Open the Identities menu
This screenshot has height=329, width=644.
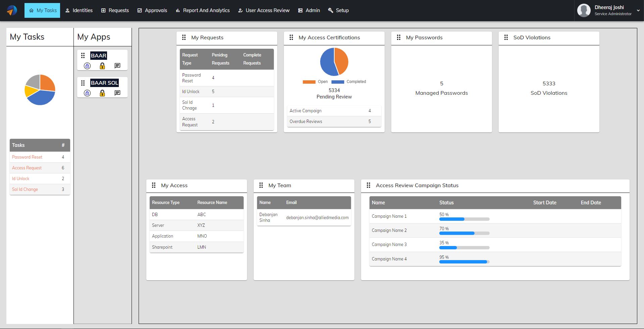tap(79, 10)
